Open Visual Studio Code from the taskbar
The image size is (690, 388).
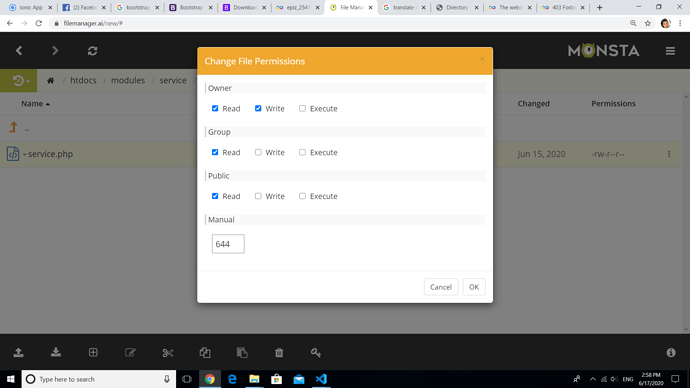click(321, 379)
